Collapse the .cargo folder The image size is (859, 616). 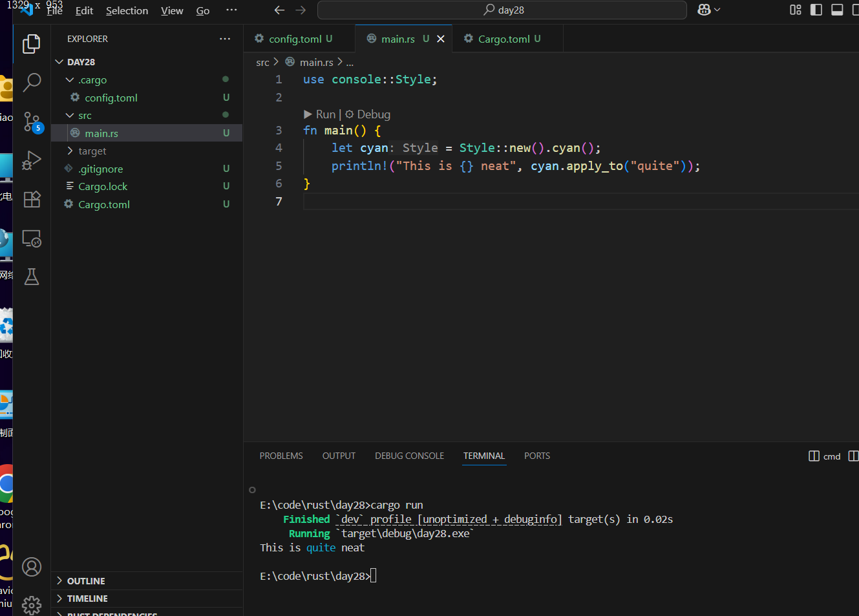coord(92,80)
